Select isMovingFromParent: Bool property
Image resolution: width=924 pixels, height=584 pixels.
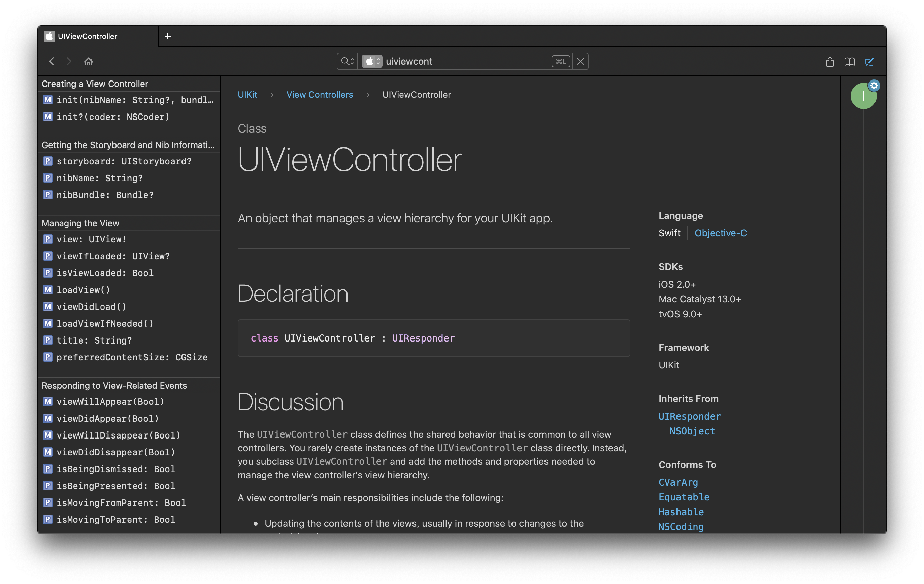(x=129, y=503)
